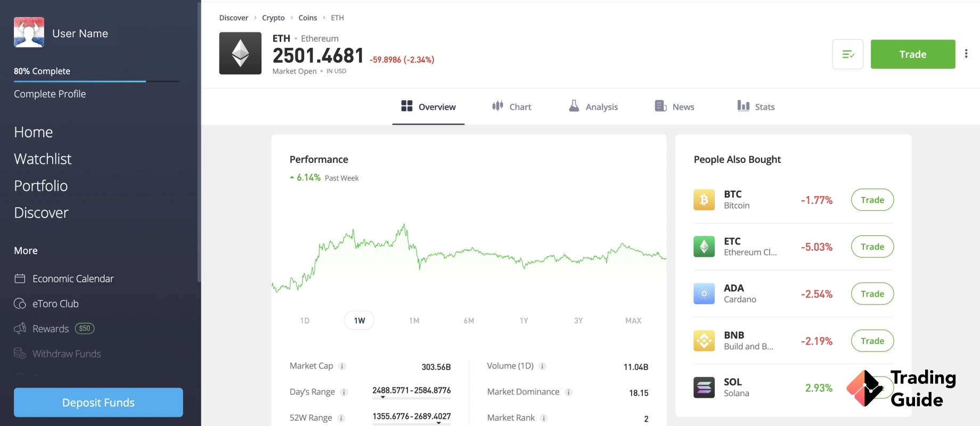The width and height of the screenshot is (980, 426).
Task: Add ETH to watchlist icon button
Action: click(848, 54)
